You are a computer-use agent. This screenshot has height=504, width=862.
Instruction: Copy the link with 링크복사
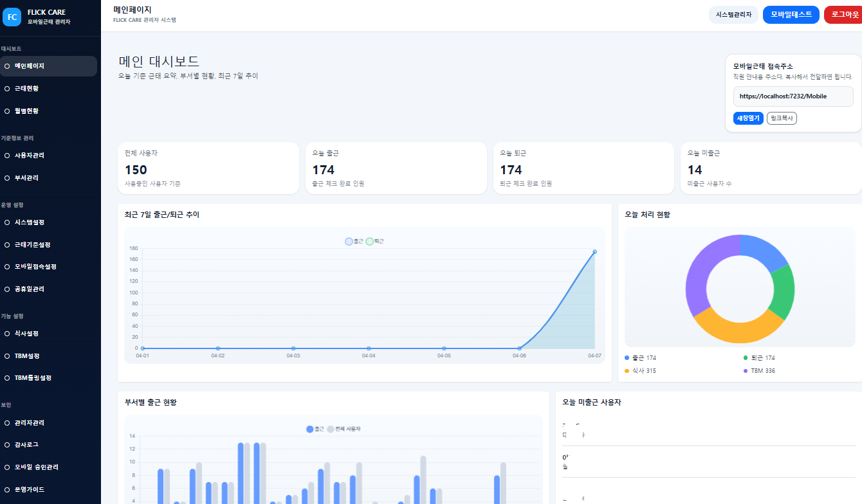click(782, 118)
